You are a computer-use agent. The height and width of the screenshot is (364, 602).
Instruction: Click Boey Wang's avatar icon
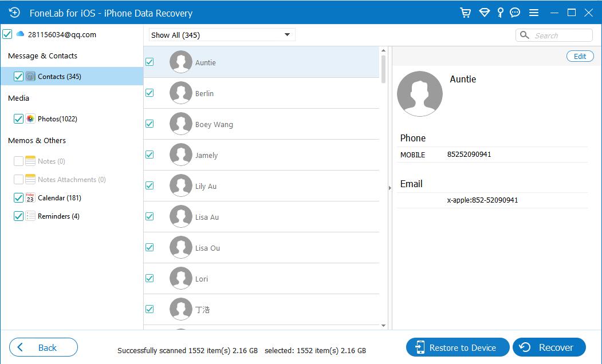tap(181, 124)
